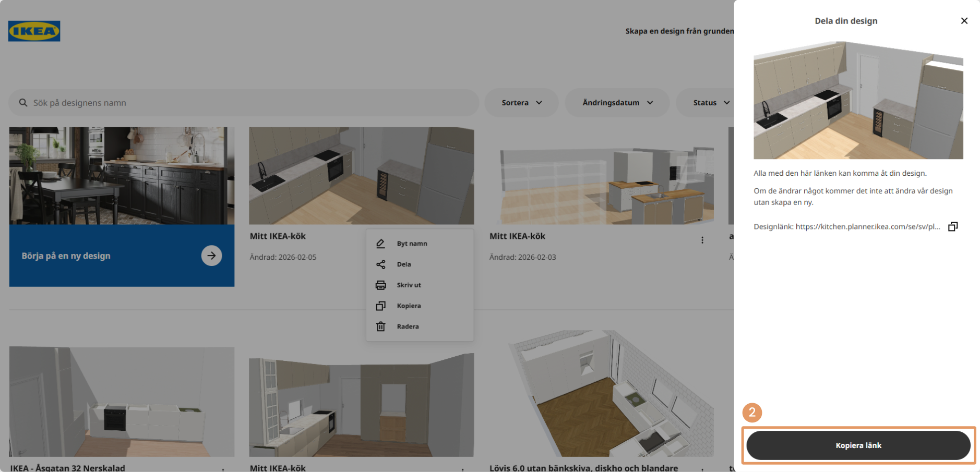Open the three-dot menu for the 2026-02-03 design
This screenshot has height=472, width=980.
(702, 240)
